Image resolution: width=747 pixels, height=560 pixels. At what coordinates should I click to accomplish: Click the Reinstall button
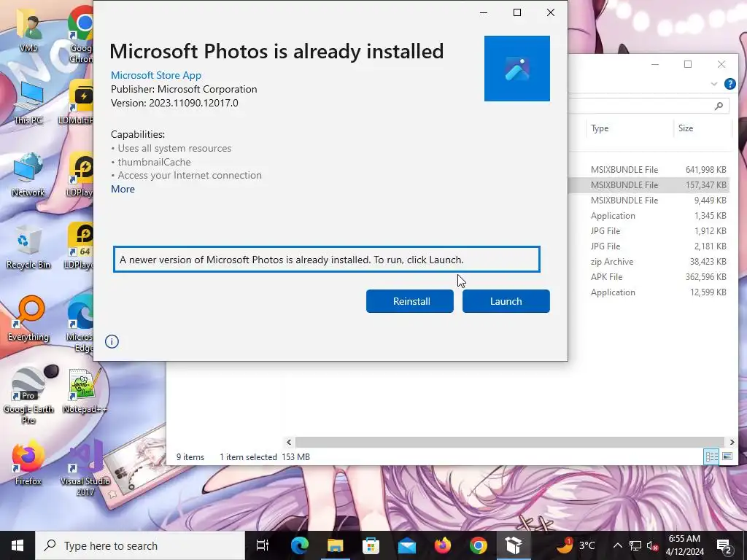point(410,301)
